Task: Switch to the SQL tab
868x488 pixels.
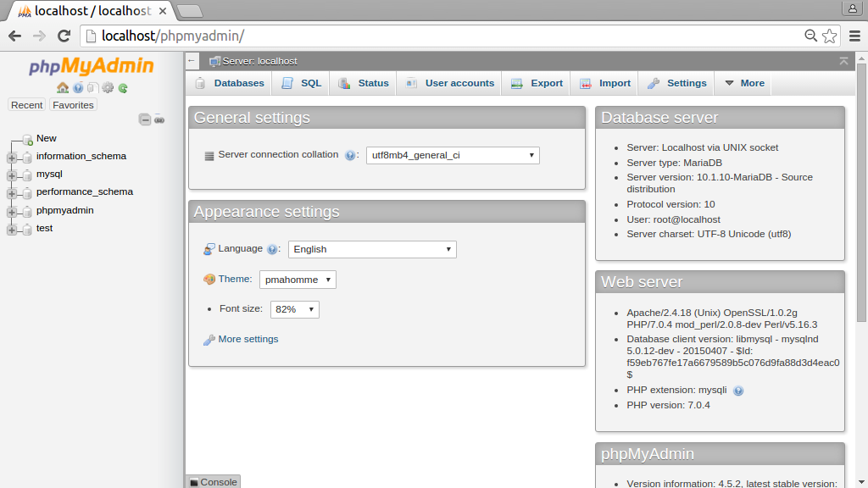Action: pyautogui.click(x=301, y=83)
